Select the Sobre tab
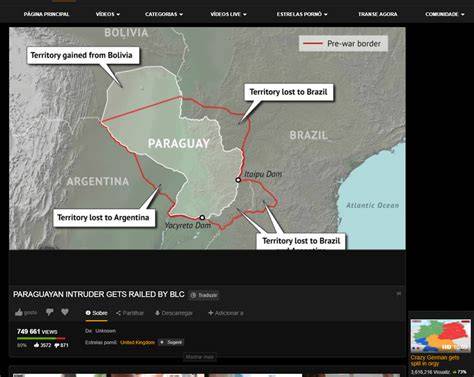The image size is (474, 377). [x=96, y=313]
